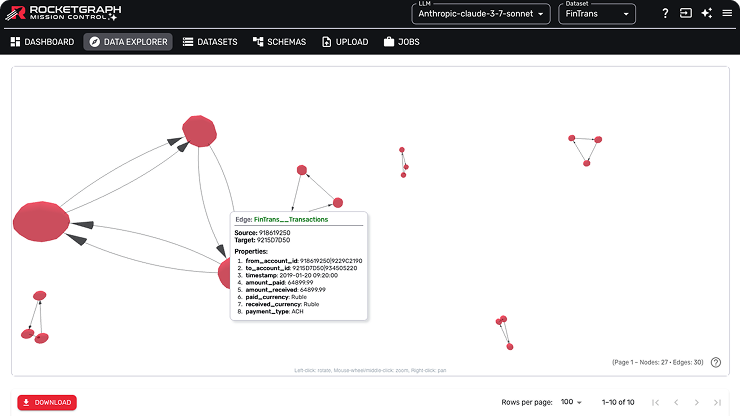This screenshot has height=416, width=740.
Task: Click the Download button
Action: [x=47, y=402]
